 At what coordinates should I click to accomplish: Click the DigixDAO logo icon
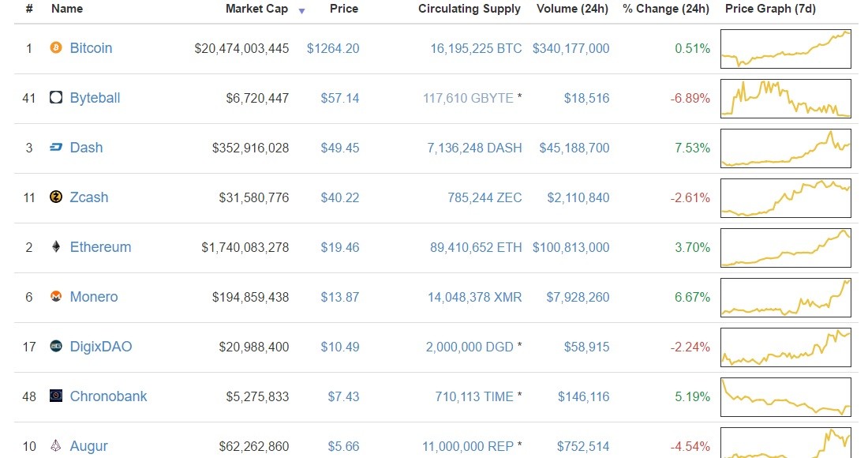coord(56,346)
